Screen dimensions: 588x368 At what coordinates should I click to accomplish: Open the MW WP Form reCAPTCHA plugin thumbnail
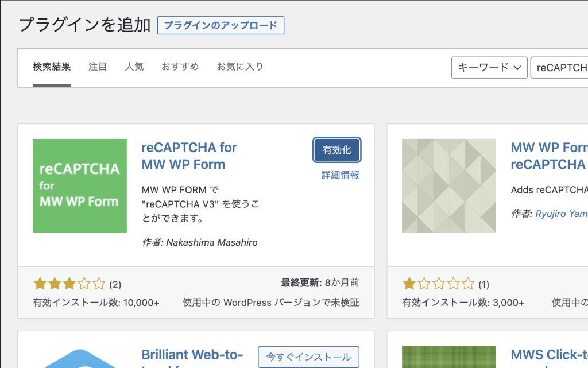(x=449, y=186)
